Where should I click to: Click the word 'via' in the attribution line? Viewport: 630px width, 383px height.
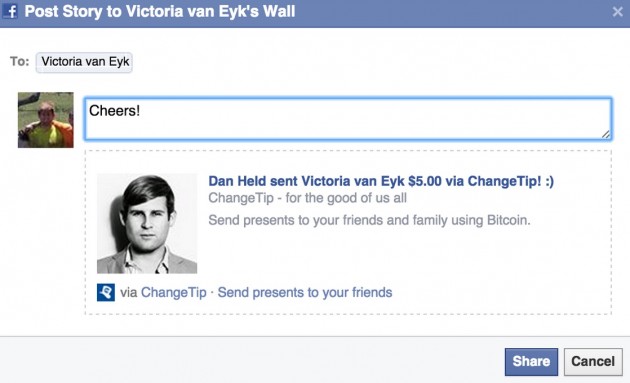(129, 292)
